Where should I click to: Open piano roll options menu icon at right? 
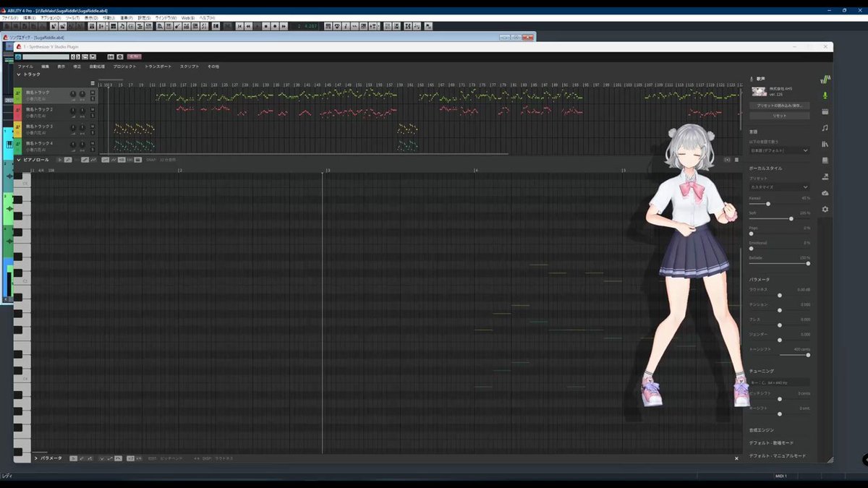(x=737, y=160)
